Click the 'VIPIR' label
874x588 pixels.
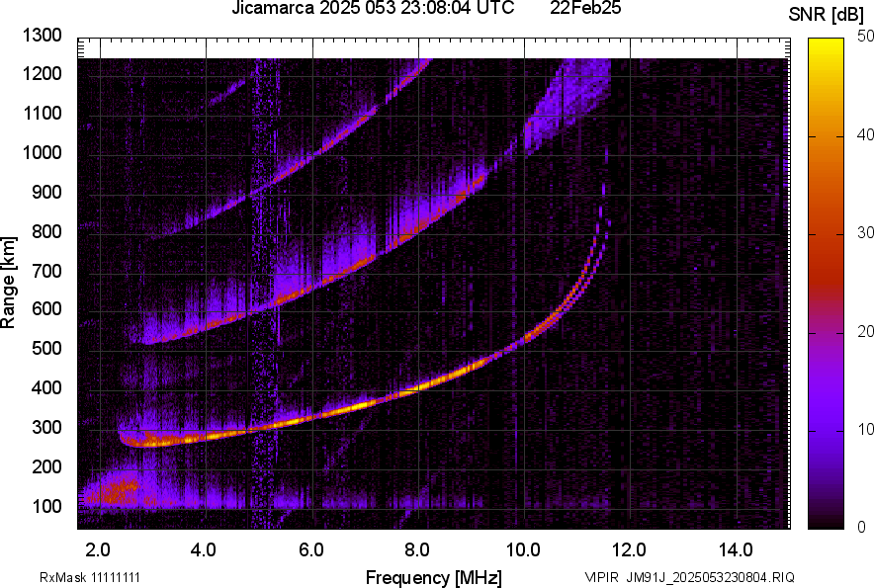[x=601, y=577]
